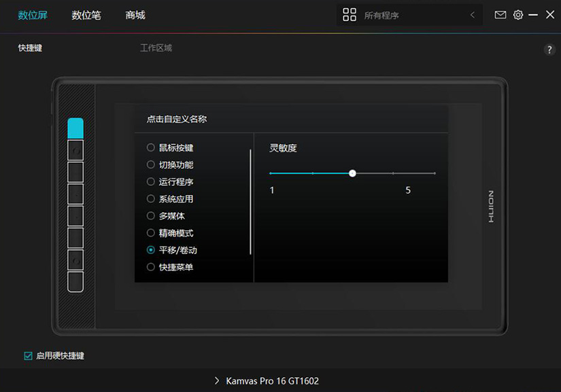Set 灵敏度 slider to the 1 end
The width and height of the screenshot is (561, 392).
point(271,173)
